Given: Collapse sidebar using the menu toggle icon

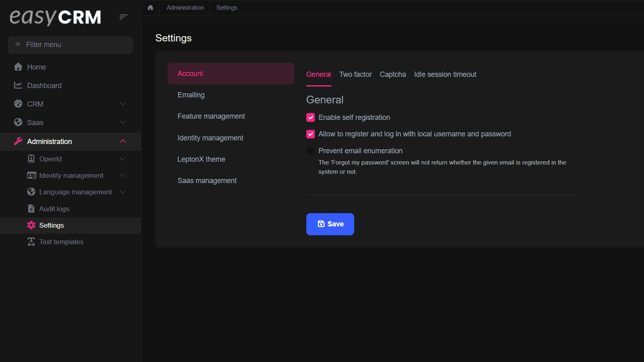Looking at the screenshot, I should 123,17.
